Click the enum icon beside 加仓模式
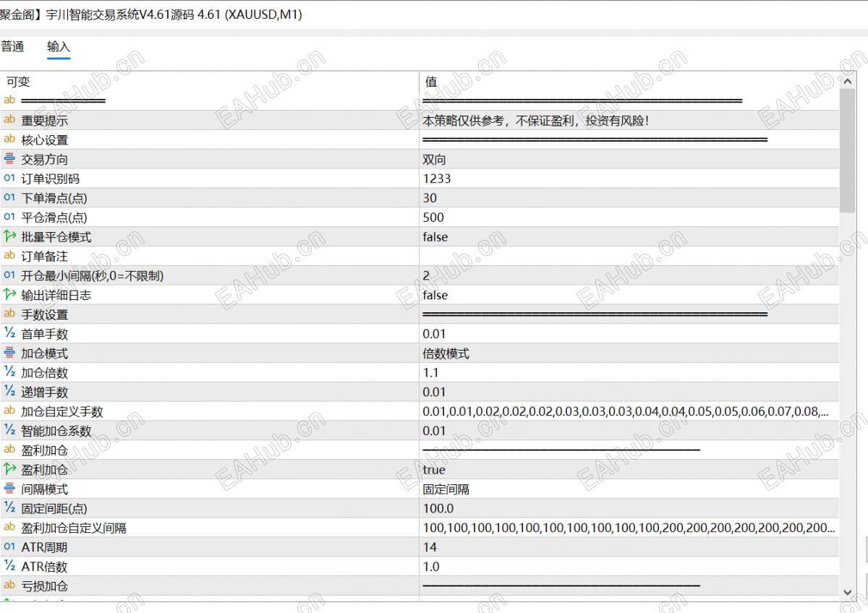The width and height of the screenshot is (868, 613). [x=9, y=353]
